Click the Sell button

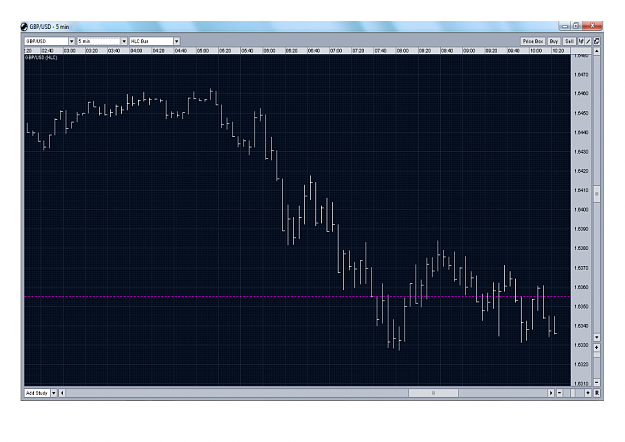[x=569, y=41]
